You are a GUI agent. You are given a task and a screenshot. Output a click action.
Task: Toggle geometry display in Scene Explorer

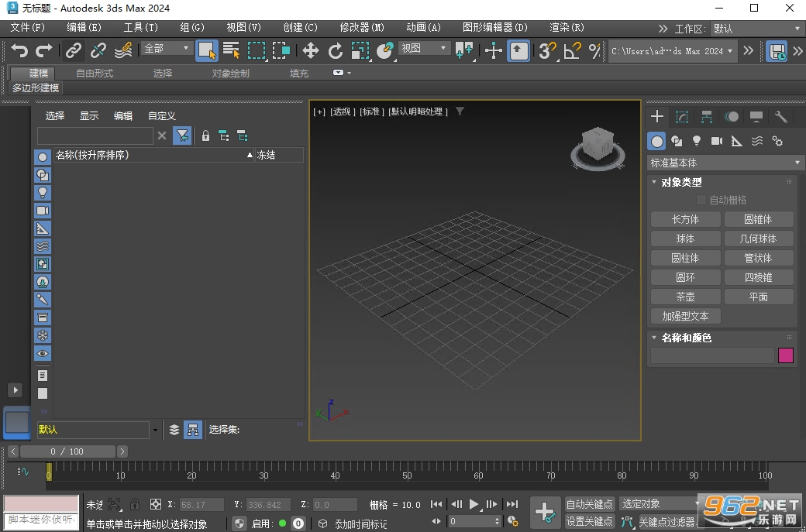pyautogui.click(x=43, y=157)
